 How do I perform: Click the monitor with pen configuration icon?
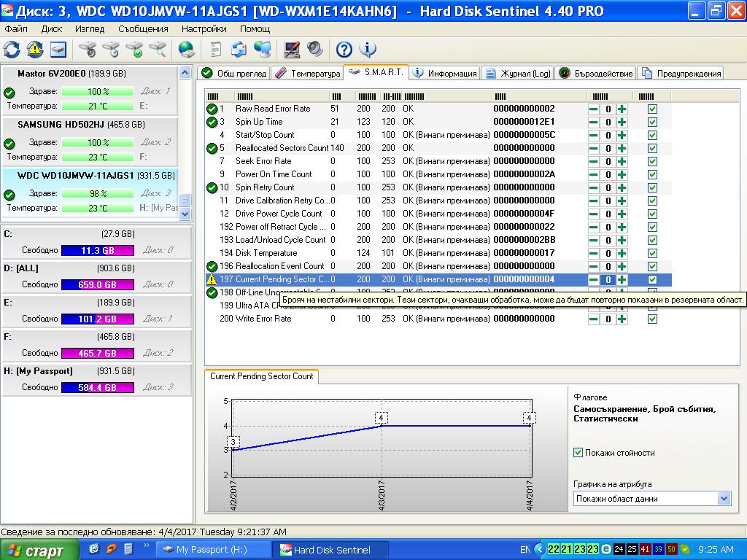pos(292,50)
